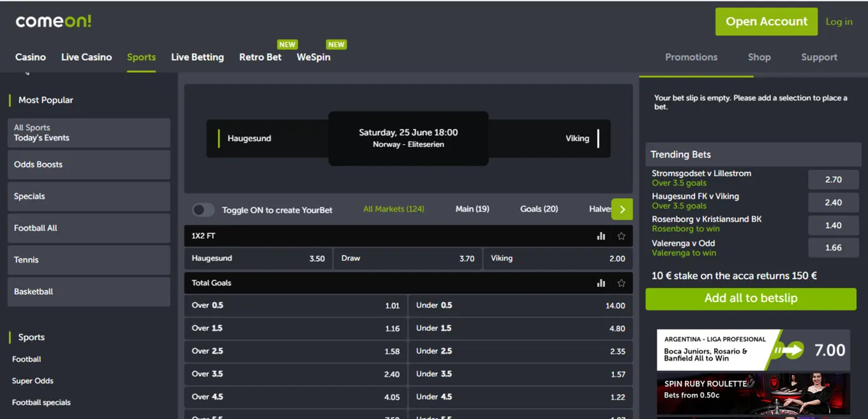The image size is (868, 419).
Task: Click the ComeOn! logo
Action: pos(54,21)
